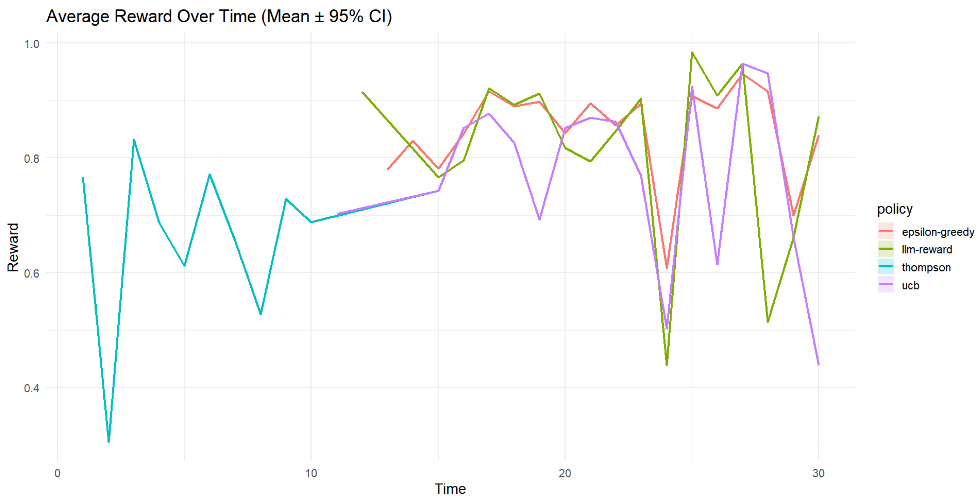The height and width of the screenshot is (501, 980).
Task: Click the x-axis tick label 20
Action: (565, 473)
